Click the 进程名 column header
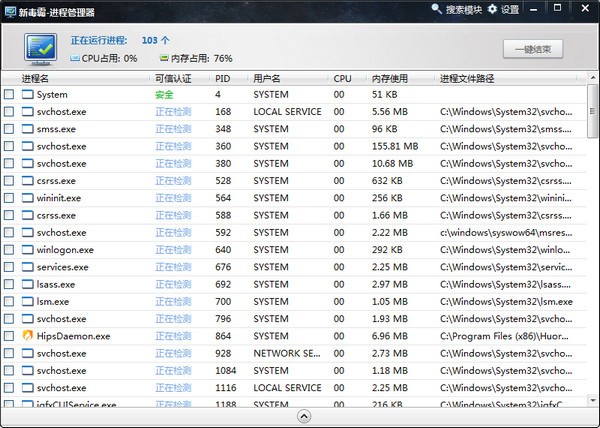This screenshot has height=428, width=600. 36,78
